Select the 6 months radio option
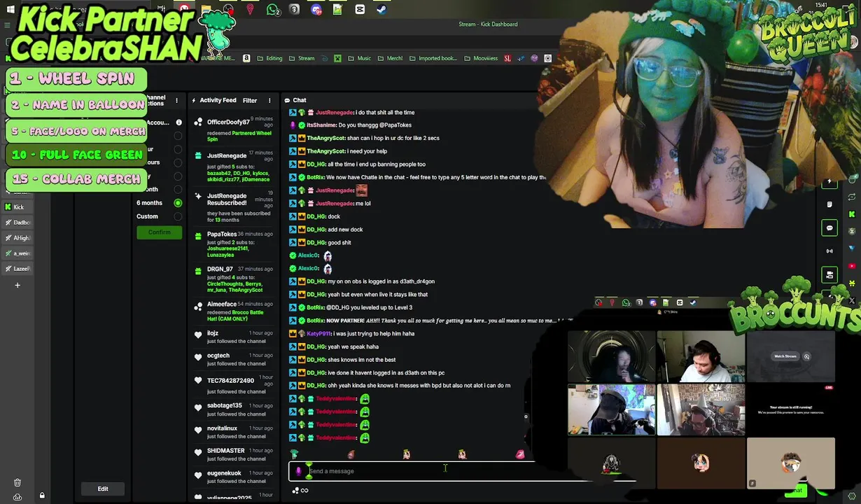 click(x=178, y=203)
